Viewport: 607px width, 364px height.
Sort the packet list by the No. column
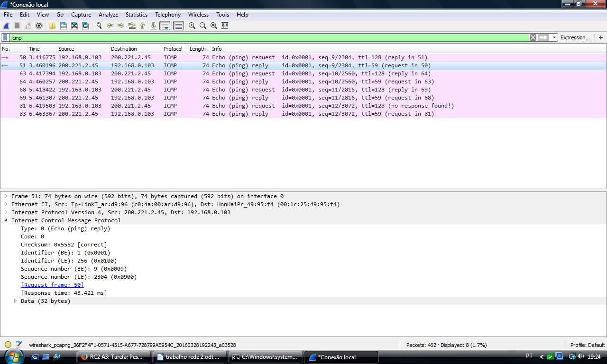(14, 49)
